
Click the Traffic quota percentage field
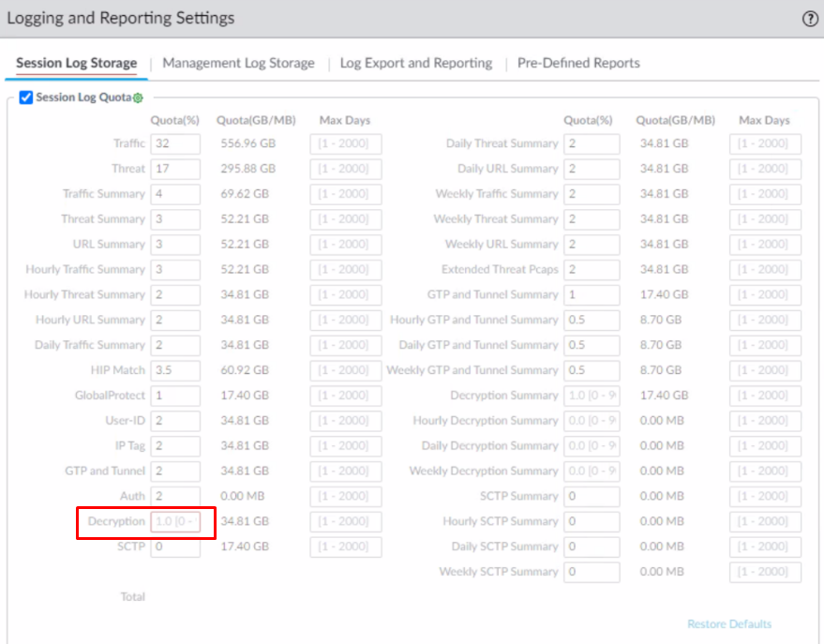[x=175, y=143]
